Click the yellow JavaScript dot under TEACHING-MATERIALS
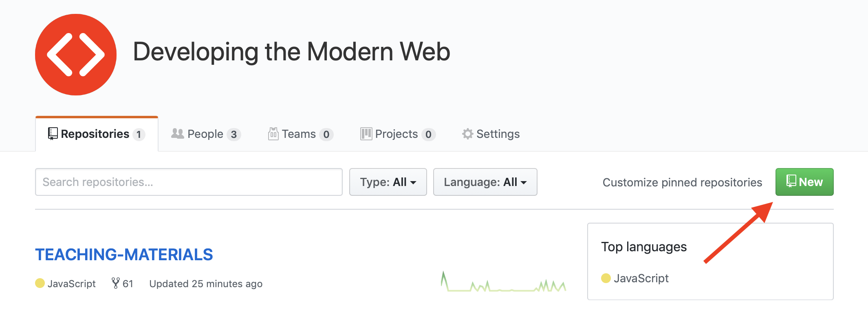Image resolution: width=868 pixels, height=310 pixels. pyautogui.click(x=40, y=283)
